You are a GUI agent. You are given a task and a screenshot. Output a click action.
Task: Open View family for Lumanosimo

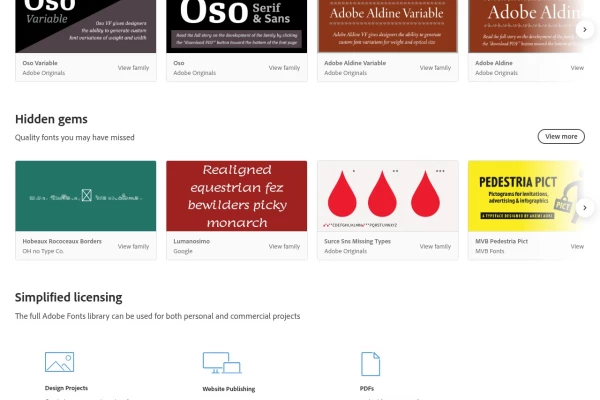pyautogui.click(x=284, y=247)
